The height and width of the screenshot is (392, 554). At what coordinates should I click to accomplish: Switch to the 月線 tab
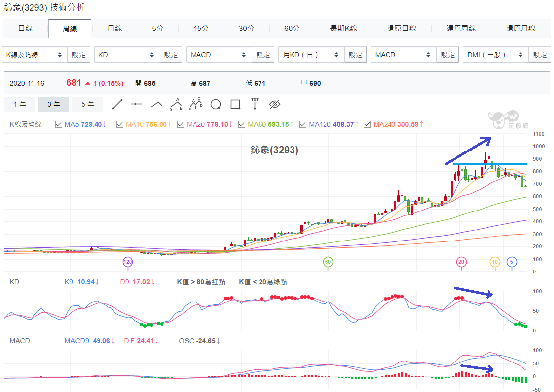[114, 28]
